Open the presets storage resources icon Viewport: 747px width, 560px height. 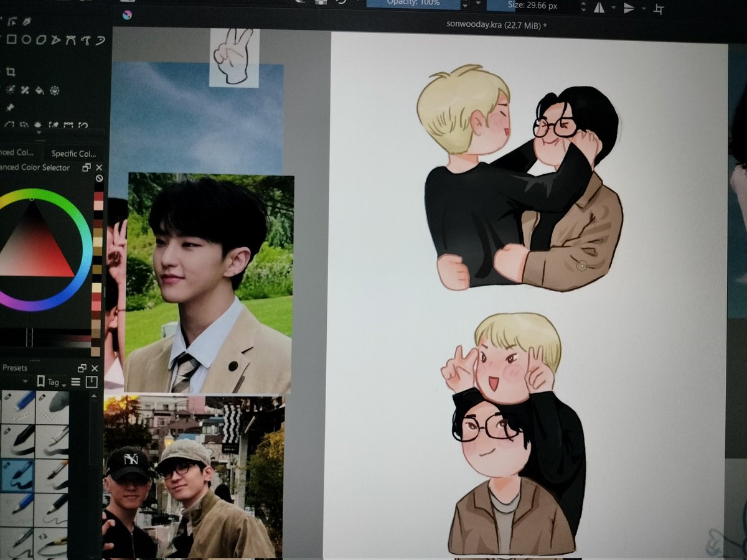92,382
